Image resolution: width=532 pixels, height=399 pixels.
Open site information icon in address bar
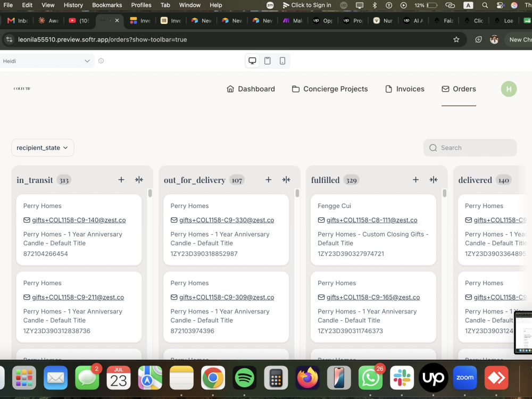[x=10, y=40]
